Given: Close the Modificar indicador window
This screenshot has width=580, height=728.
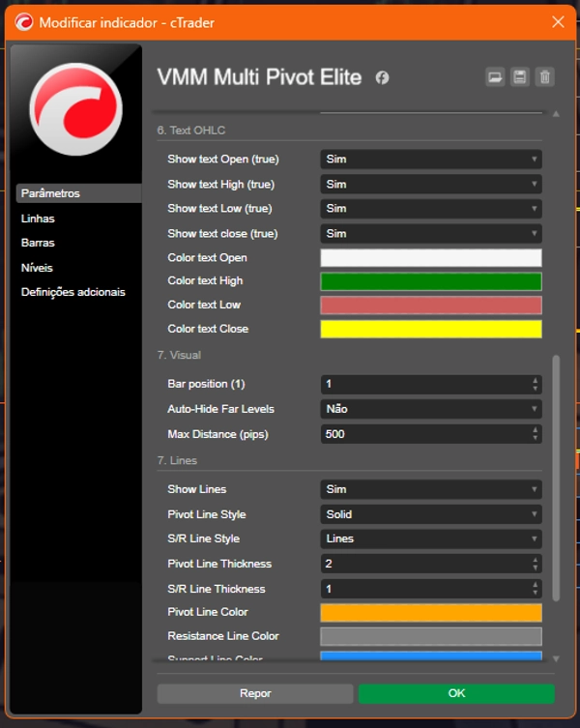Looking at the screenshot, I should tap(558, 22).
